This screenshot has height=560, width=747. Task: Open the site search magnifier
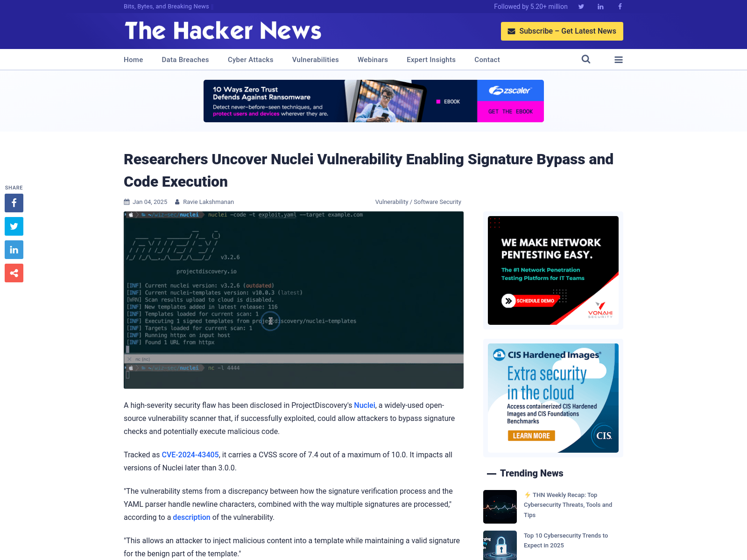(586, 59)
